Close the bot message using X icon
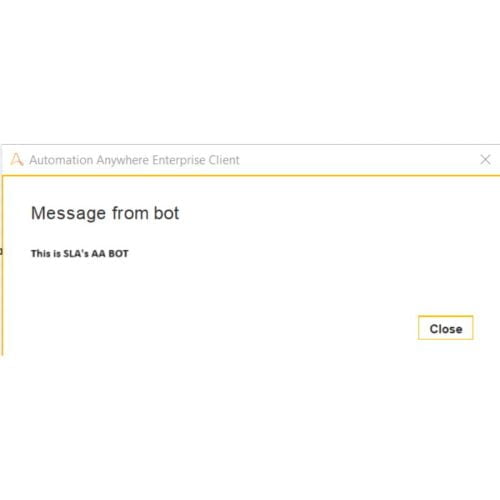Screen dimensions: 500x500 (x=485, y=159)
